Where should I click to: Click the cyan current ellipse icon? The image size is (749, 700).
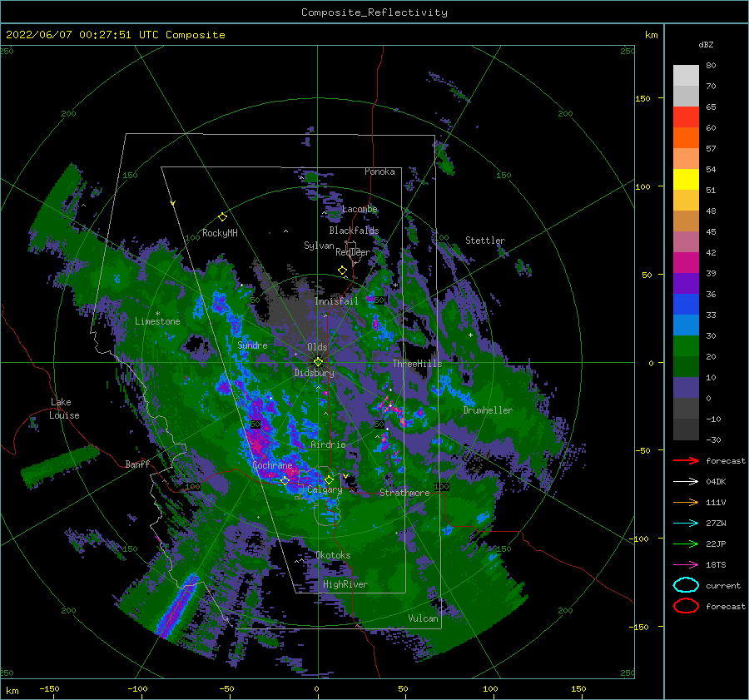686,585
